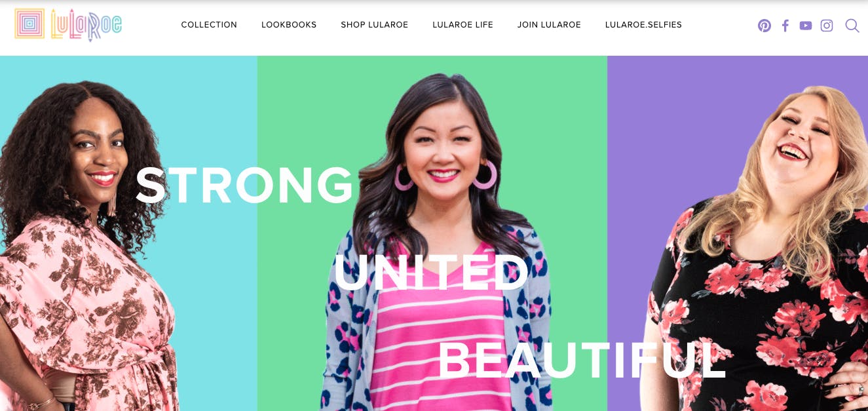Click the purple hero background panel
The image size is (868, 411).
pyautogui.click(x=662, y=131)
